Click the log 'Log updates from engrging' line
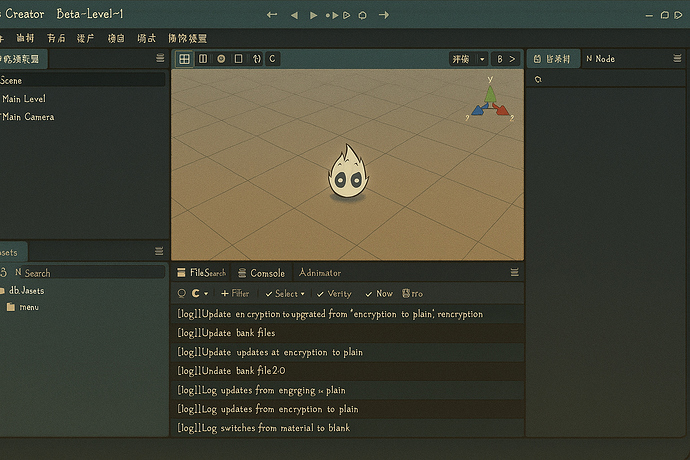Screen dimensions: 690x460 tap(348, 390)
